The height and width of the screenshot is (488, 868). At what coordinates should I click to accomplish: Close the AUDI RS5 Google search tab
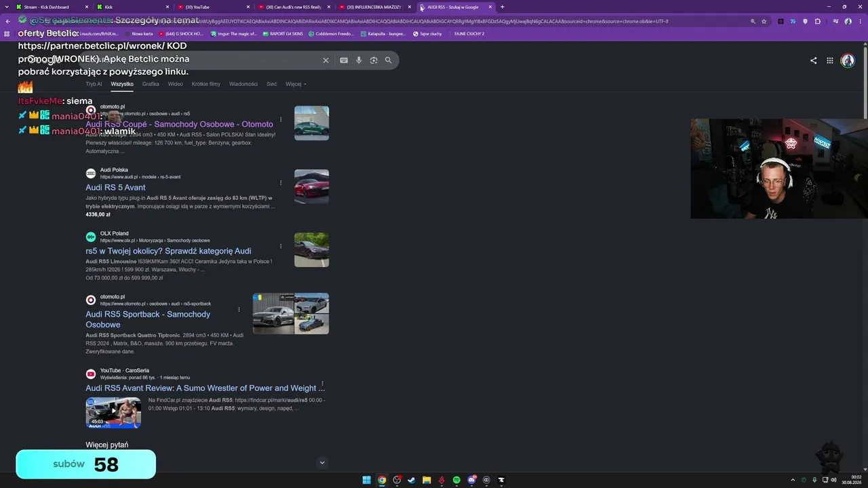click(x=490, y=7)
